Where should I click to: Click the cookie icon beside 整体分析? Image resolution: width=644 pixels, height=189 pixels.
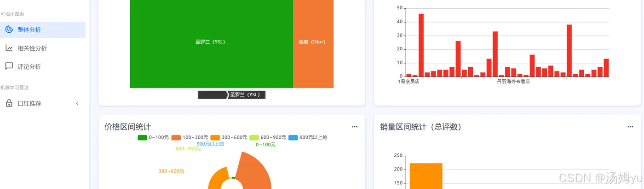pos(9,30)
